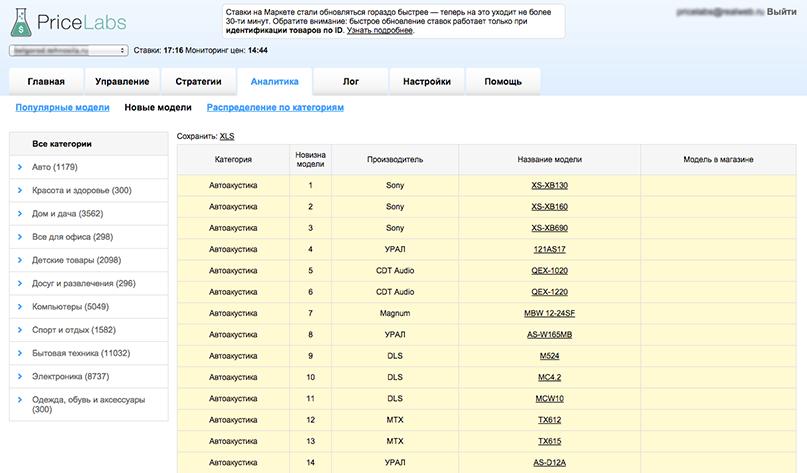Select the Новые модели subsection
Viewport: 807px width, 473px height.
click(x=158, y=108)
